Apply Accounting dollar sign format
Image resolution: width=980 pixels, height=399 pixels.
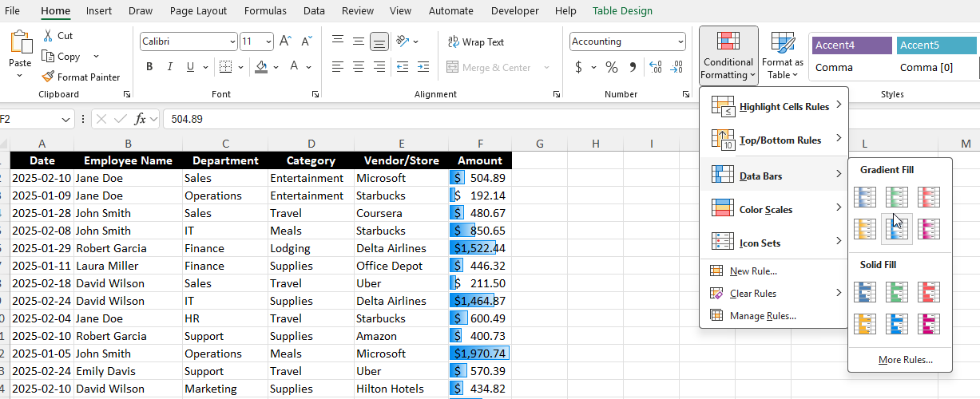coord(578,67)
